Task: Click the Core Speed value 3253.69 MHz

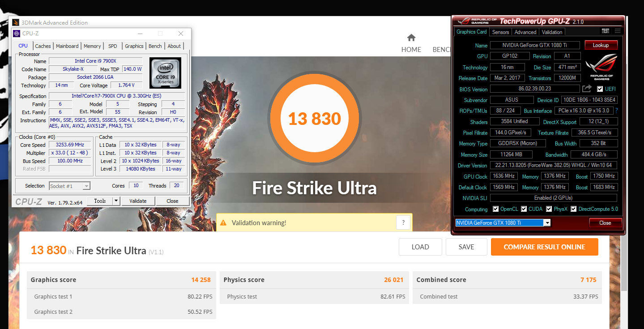Action: 70,145
